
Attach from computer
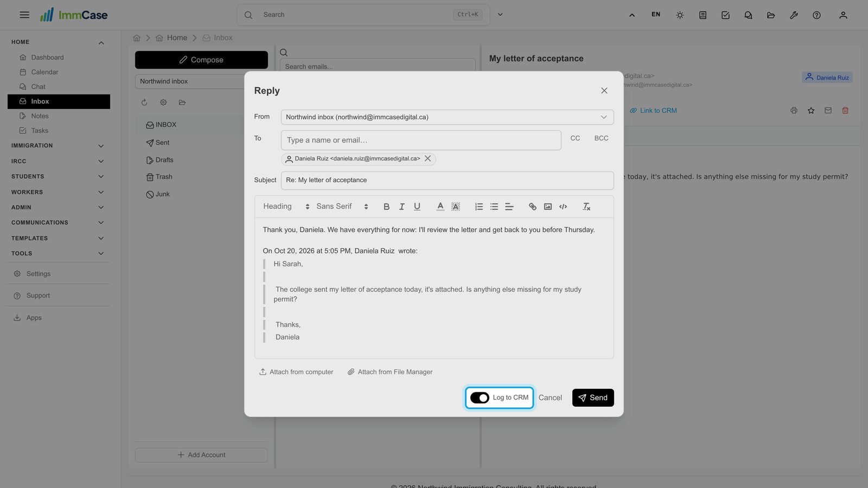(x=296, y=372)
